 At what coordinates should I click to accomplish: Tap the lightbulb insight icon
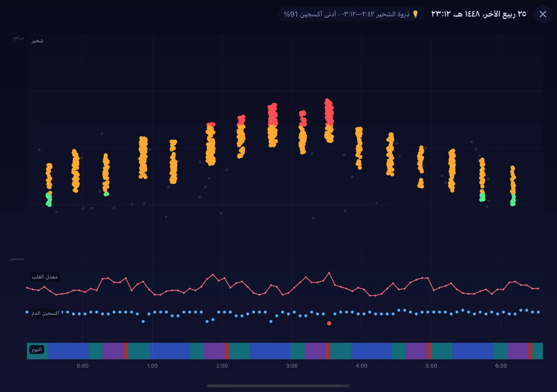[415, 14]
